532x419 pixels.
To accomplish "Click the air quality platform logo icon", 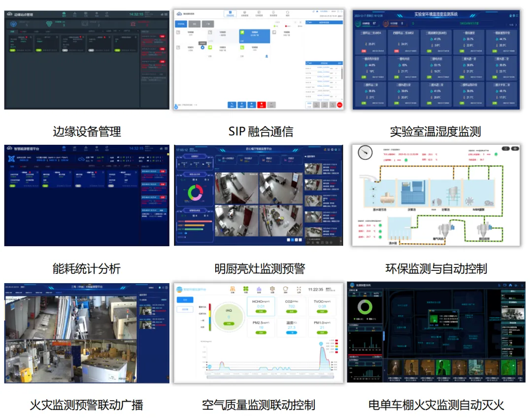I will (x=179, y=290).
